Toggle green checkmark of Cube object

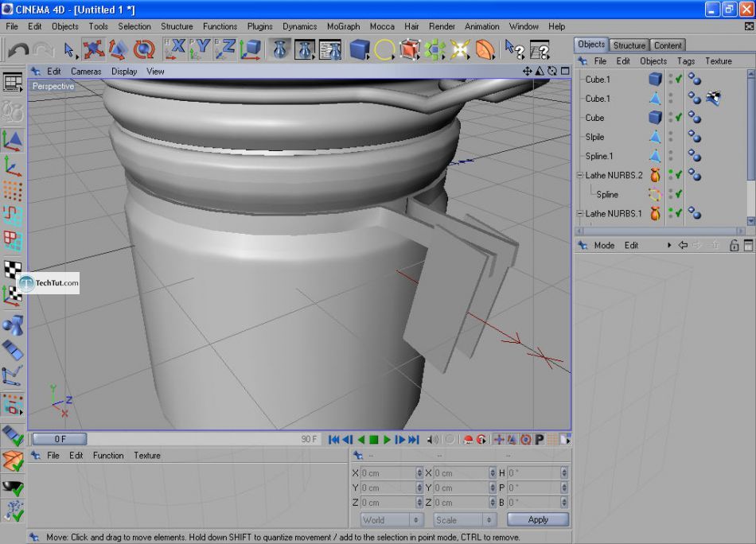pyautogui.click(x=679, y=117)
